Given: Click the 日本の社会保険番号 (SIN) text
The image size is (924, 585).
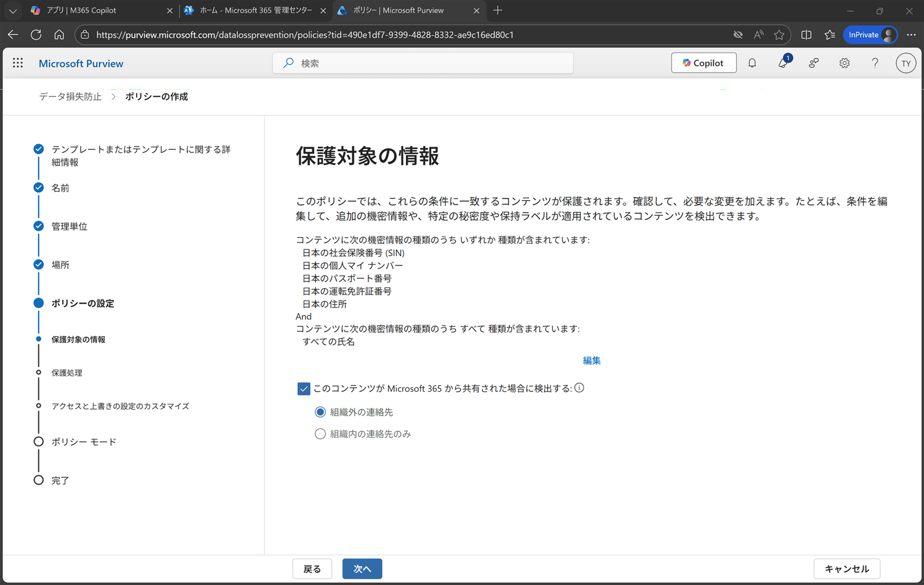Looking at the screenshot, I should click(x=353, y=252).
